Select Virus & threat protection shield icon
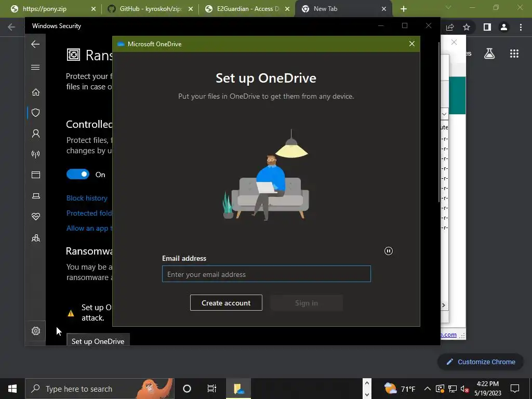 (36, 113)
